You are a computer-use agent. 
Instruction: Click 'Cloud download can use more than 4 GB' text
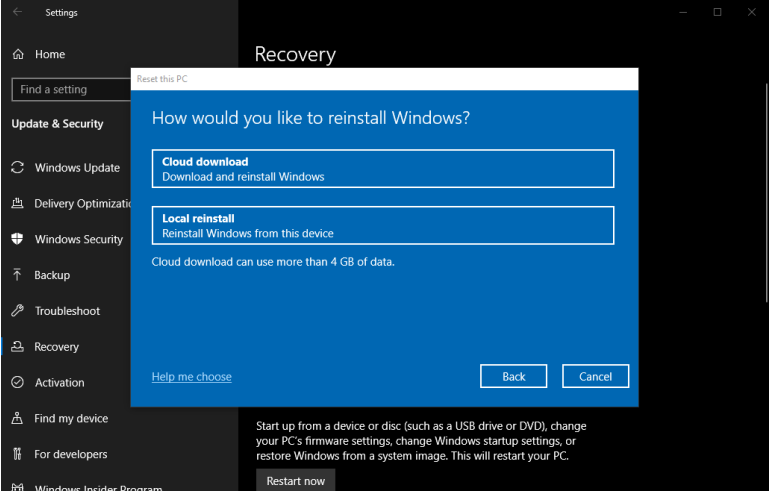[273, 262]
